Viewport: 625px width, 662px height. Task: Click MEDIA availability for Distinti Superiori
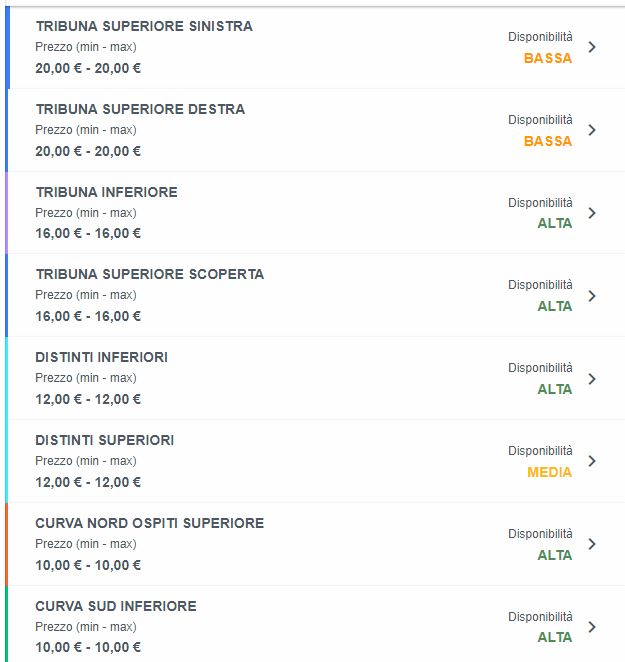(549, 472)
